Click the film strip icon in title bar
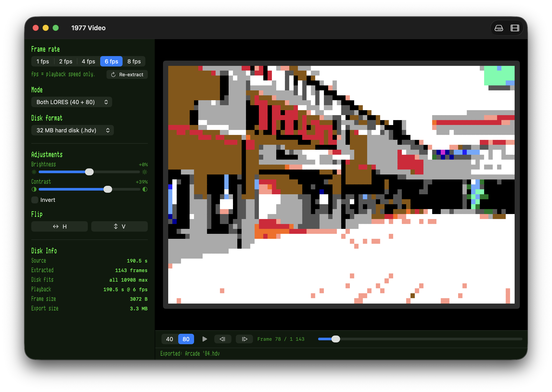 [515, 28]
